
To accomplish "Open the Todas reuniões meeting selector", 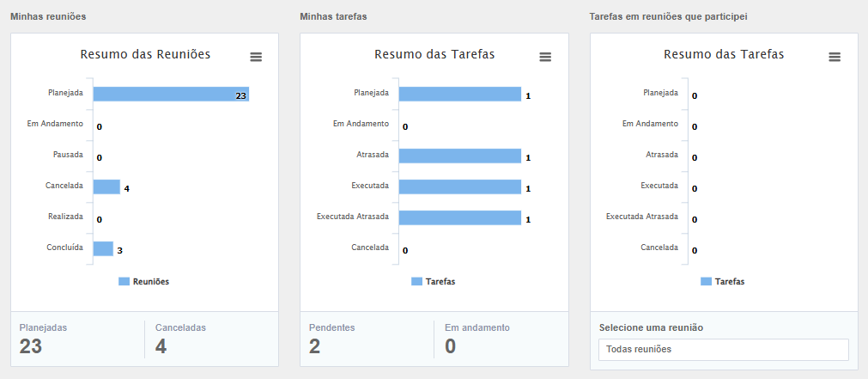I will [723, 349].
